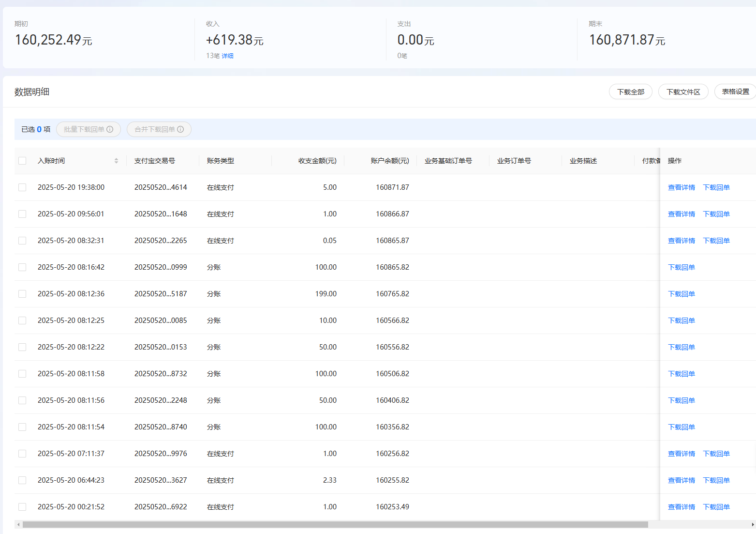The image size is (756, 534).
Task: Click the 期末 balance 160,871.87元
Action: pyautogui.click(x=627, y=40)
